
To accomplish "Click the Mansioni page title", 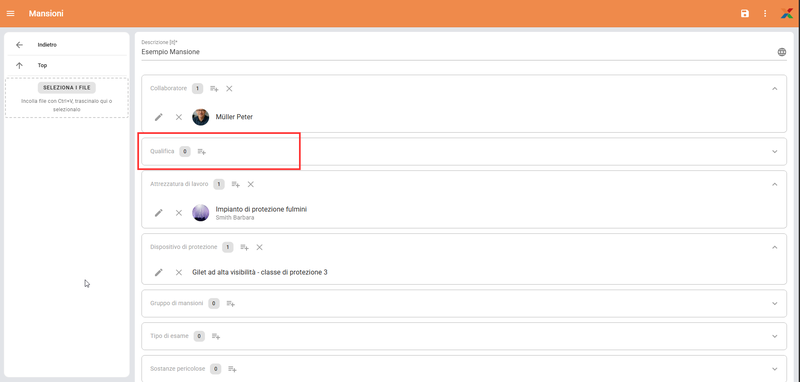I will coord(46,14).
